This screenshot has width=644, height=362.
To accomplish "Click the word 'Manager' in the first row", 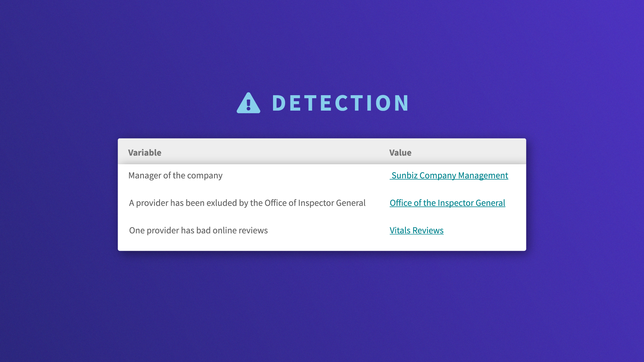I will pos(145,176).
